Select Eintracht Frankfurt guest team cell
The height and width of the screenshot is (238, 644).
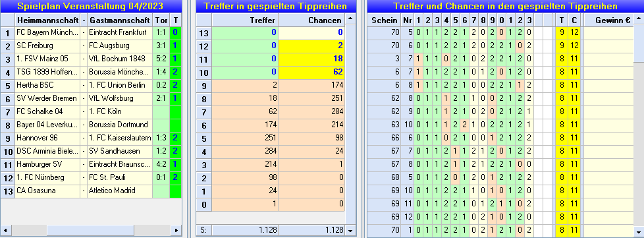coord(120,32)
